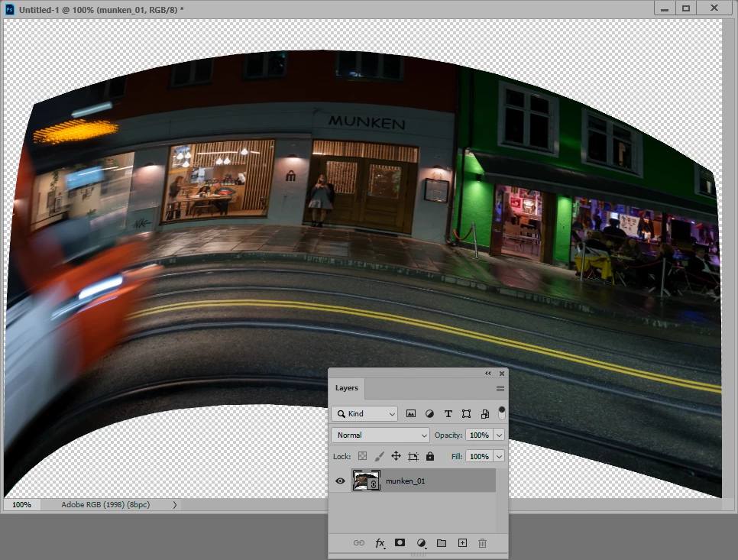738x560 pixels.
Task: Lock all padlock icon
Action: [x=429, y=456]
